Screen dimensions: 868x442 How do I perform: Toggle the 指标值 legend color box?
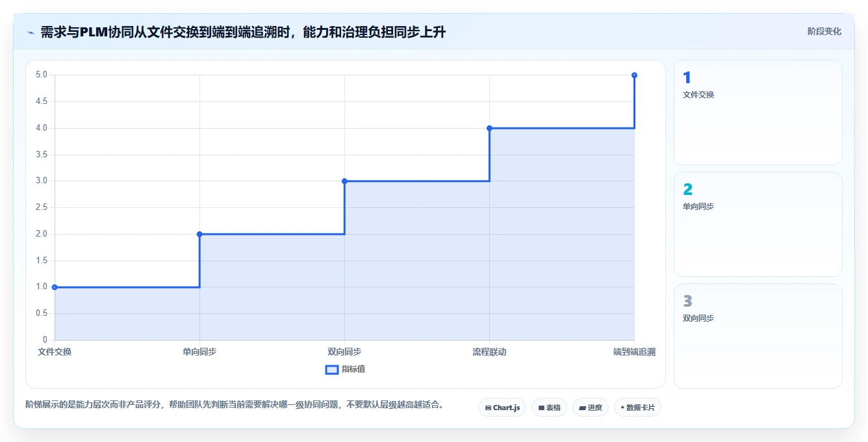point(331,370)
